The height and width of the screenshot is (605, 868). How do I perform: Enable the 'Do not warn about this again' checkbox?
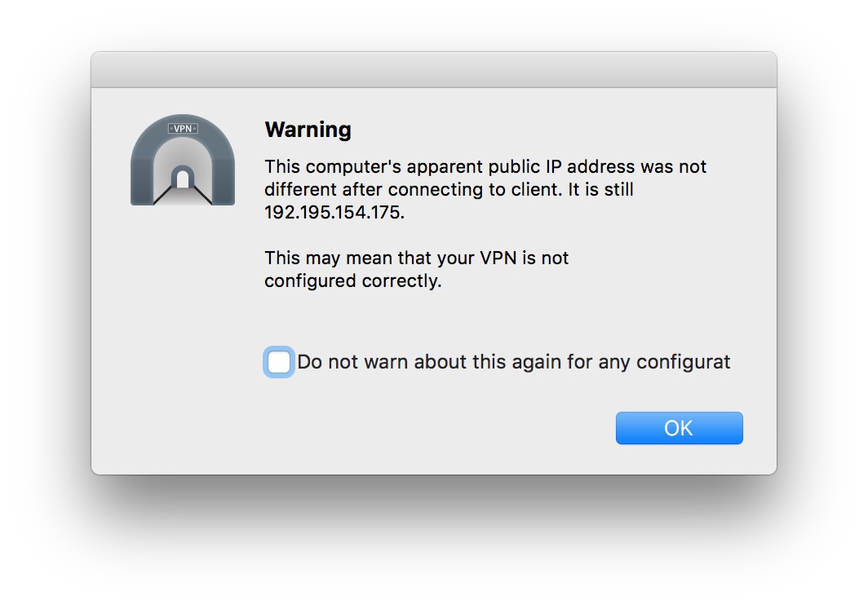(x=278, y=363)
